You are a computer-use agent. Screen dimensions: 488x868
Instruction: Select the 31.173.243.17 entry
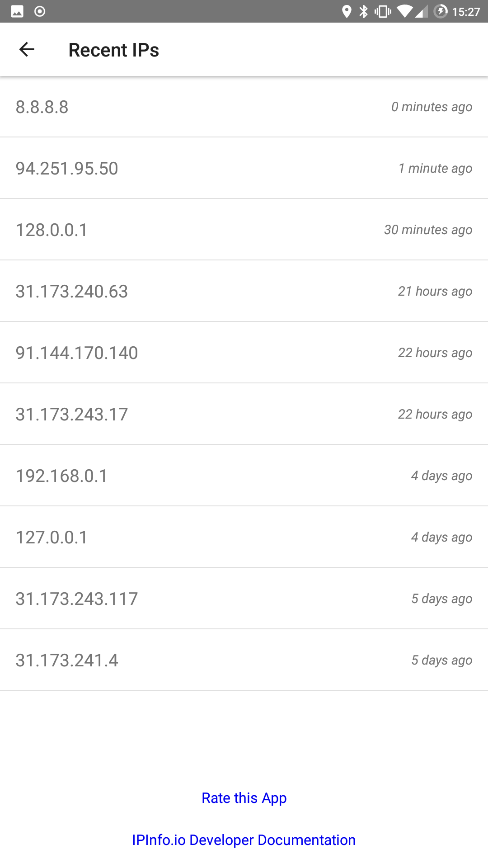coord(244,414)
